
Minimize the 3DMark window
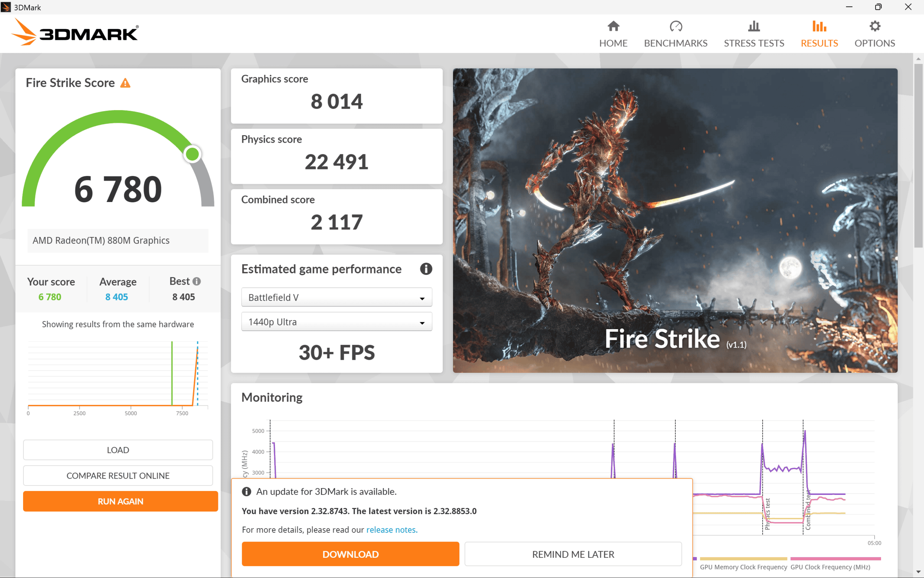tap(849, 7)
